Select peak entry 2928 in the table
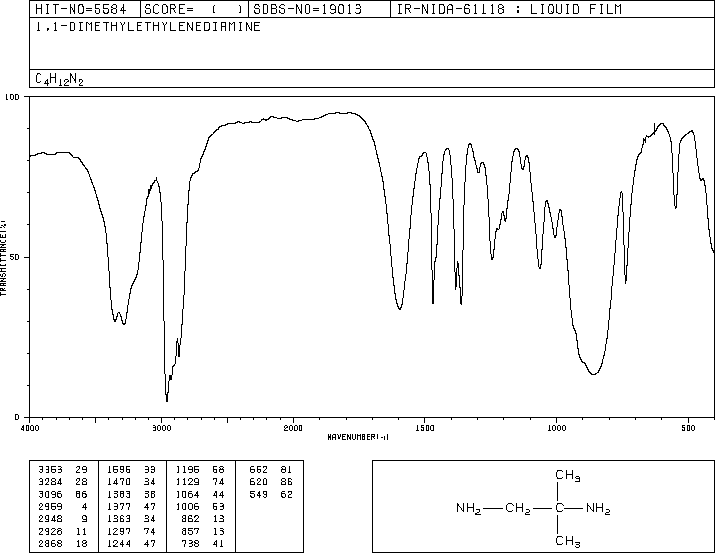Screen dimensions: 715x553 63,531
